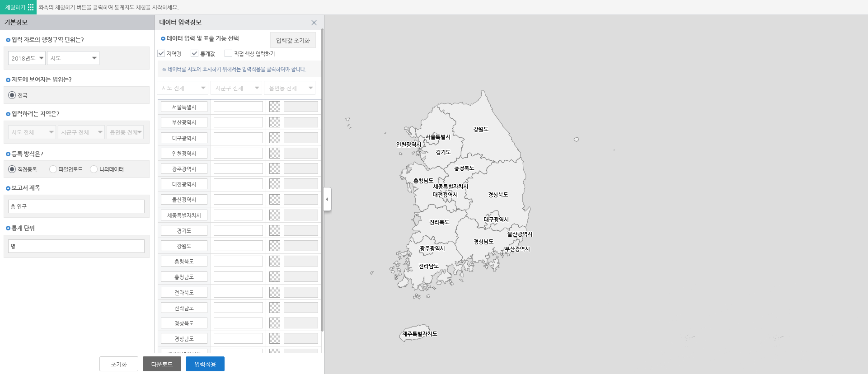Enable 직접 색상 입력하기 checkbox
Viewport: 868px width, 374px height.
pyautogui.click(x=229, y=53)
